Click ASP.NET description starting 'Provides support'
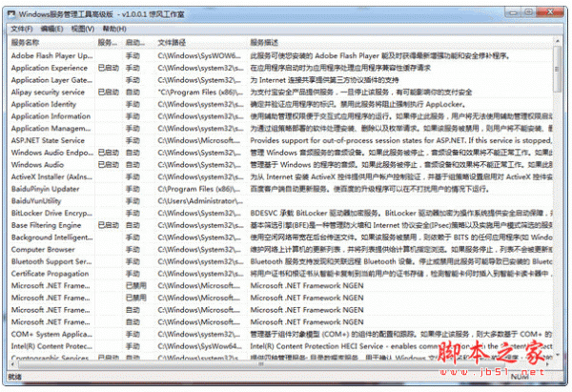 (x=400, y=140)
